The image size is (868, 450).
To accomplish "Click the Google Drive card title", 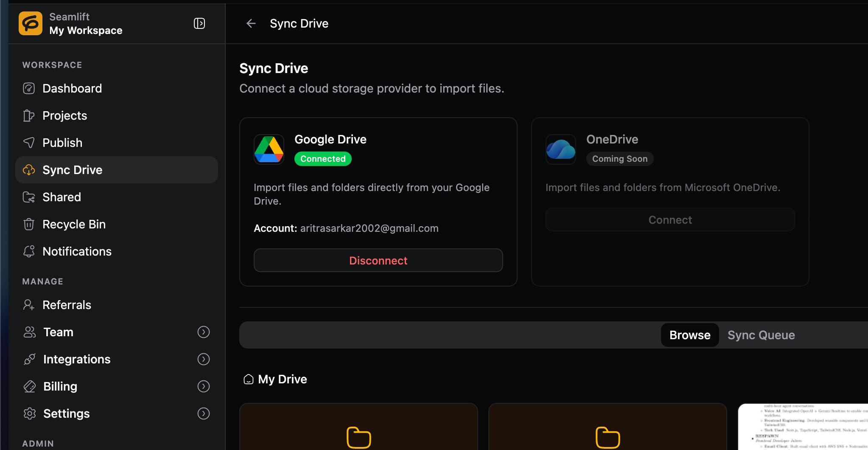I will click(x=330, y=139).
